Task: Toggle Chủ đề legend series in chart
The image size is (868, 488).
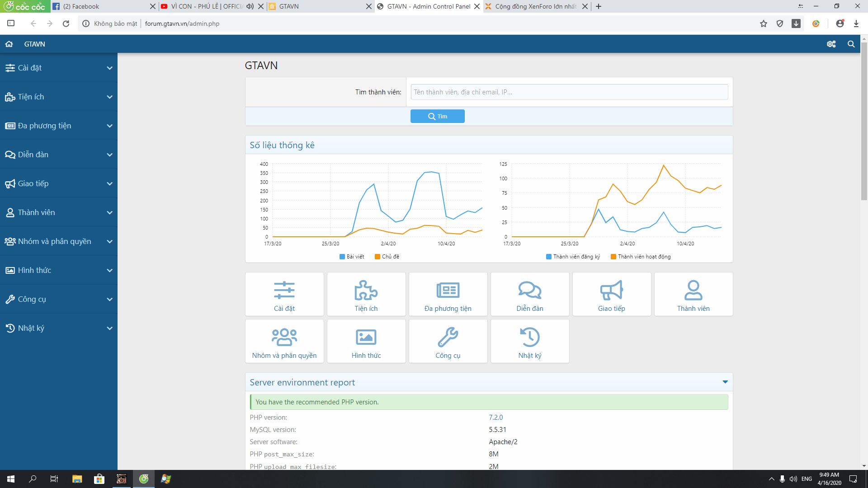Action: (387, 257)
